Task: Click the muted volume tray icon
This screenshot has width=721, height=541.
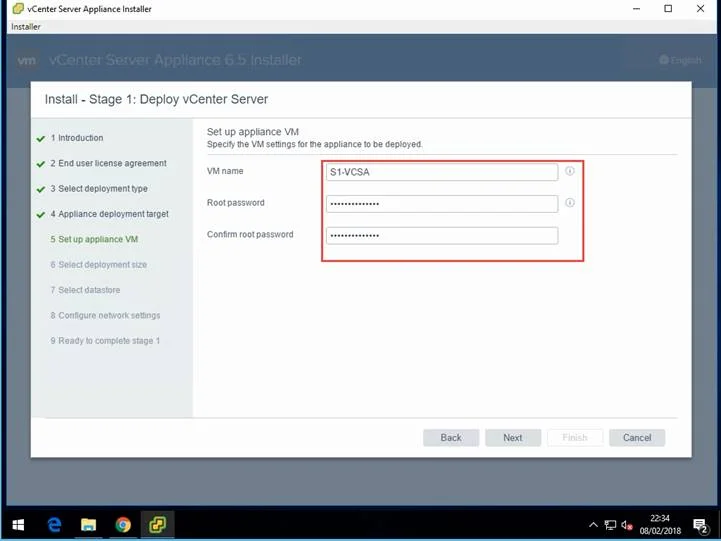Action: point(627,524)
